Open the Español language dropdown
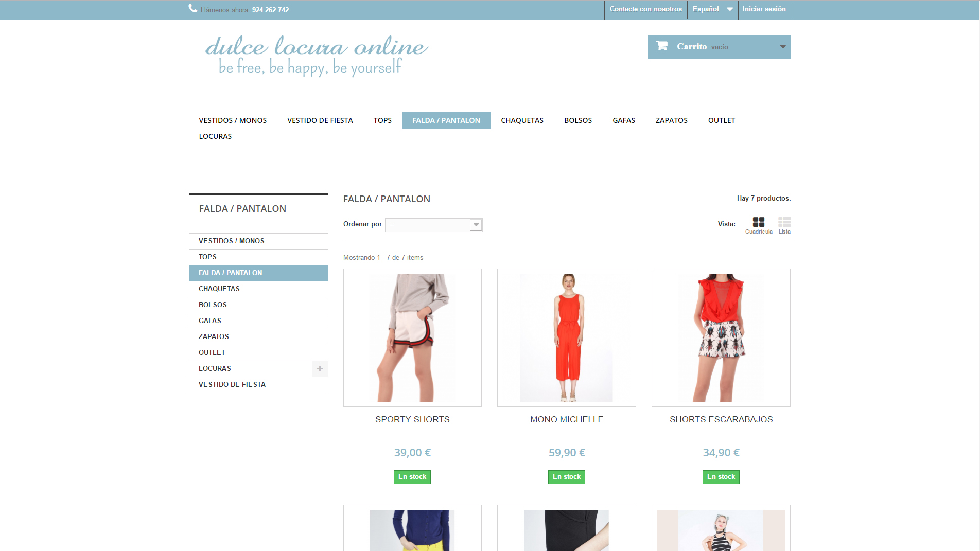The image size is (980, 551). click(x=712, y=9)
